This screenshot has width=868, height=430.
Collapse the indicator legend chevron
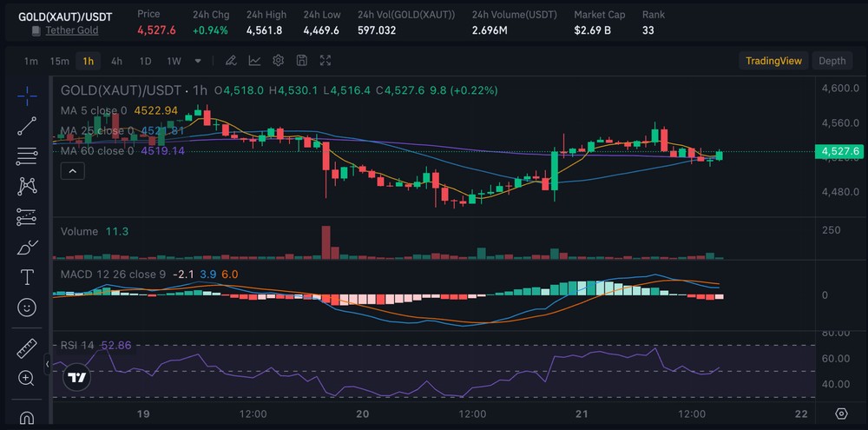pos(73,172)
